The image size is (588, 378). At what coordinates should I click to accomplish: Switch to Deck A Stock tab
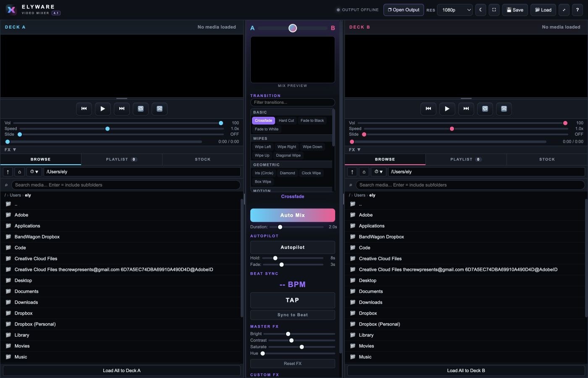click(x=202, y=159)
